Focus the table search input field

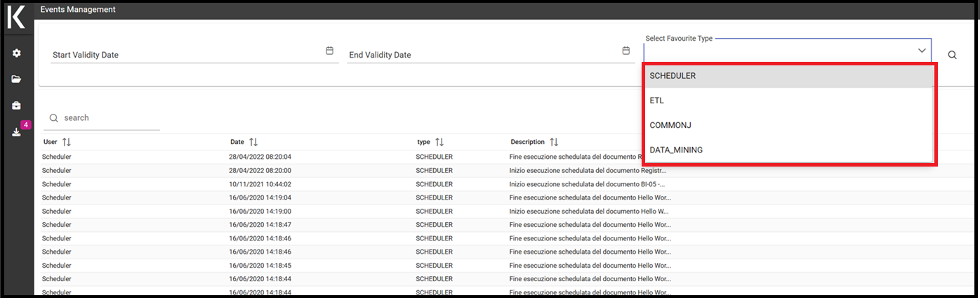[109, 118]
